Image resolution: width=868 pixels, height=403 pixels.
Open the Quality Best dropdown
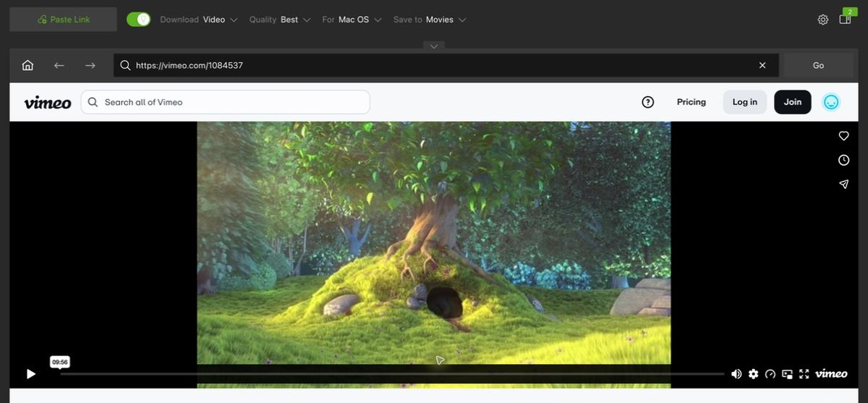tap(280, 20)
